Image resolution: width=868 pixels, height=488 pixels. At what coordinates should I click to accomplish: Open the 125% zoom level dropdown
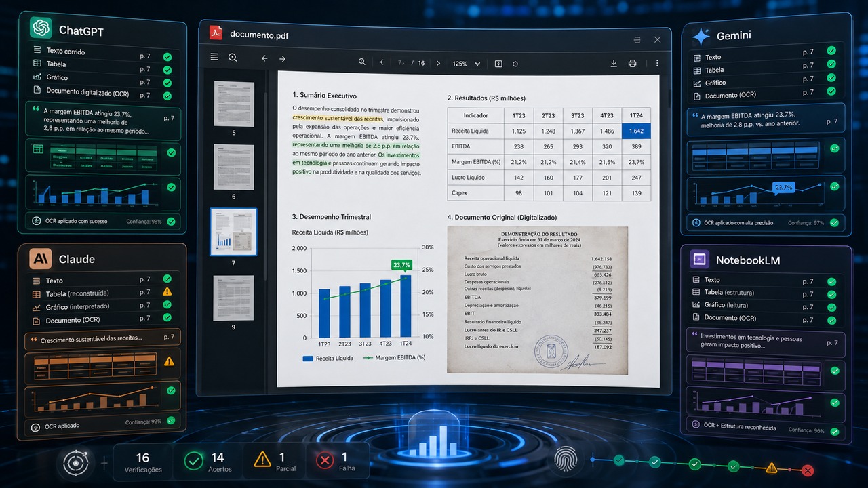[467, 64]
